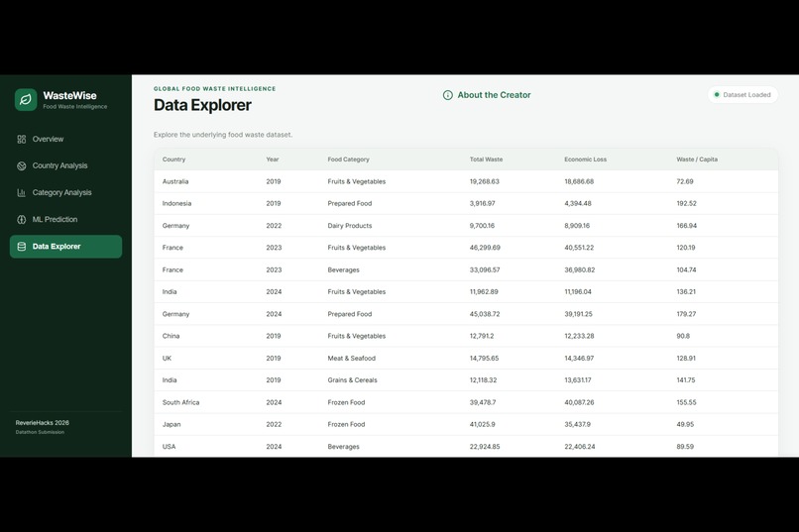
Task: Switch to ML Prediction
Action: [65, 219]
